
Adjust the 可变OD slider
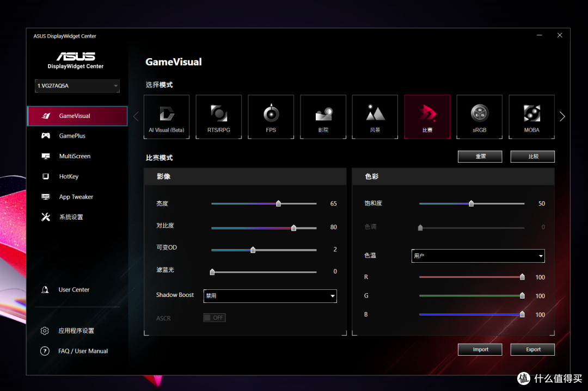pyautogui.click(x=264, y=250)
